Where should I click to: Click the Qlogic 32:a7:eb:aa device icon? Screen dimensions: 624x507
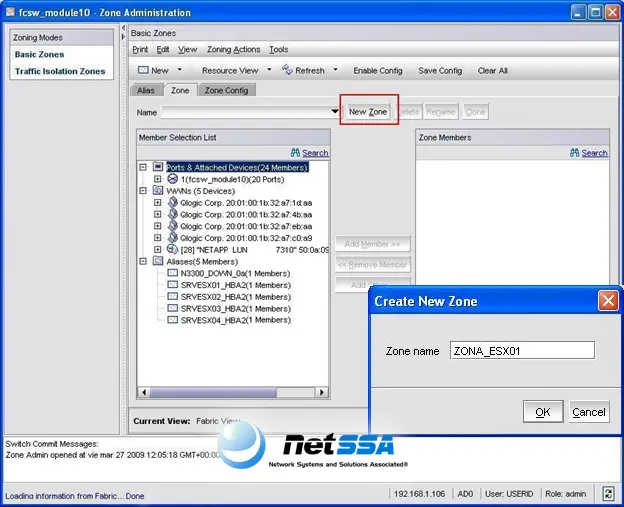point(172,226)
